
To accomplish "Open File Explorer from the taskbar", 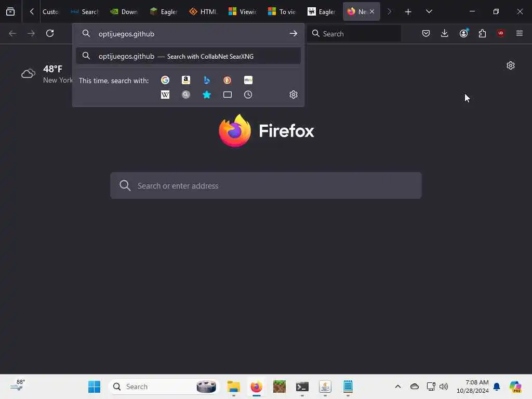I will click(233, 387).
